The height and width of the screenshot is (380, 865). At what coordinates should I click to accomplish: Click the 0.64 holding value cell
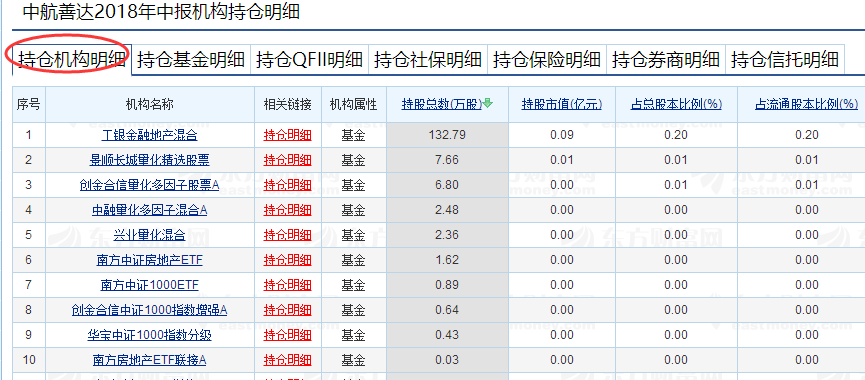pos(447,310)
